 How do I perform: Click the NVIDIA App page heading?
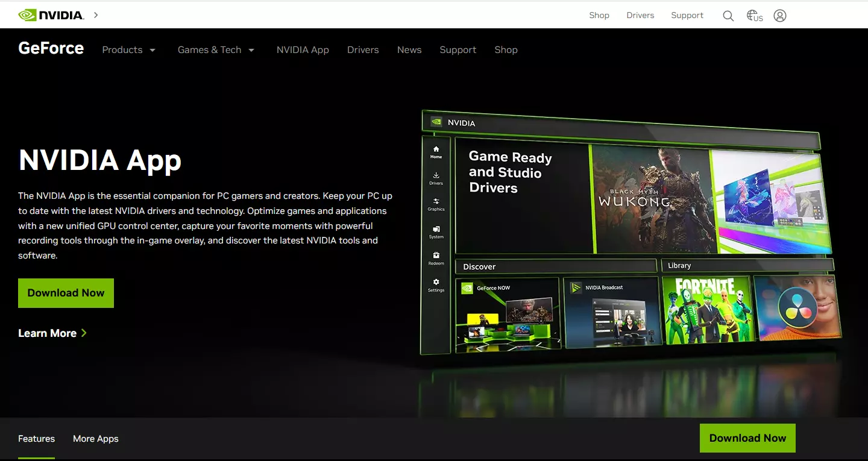point(100,160)
